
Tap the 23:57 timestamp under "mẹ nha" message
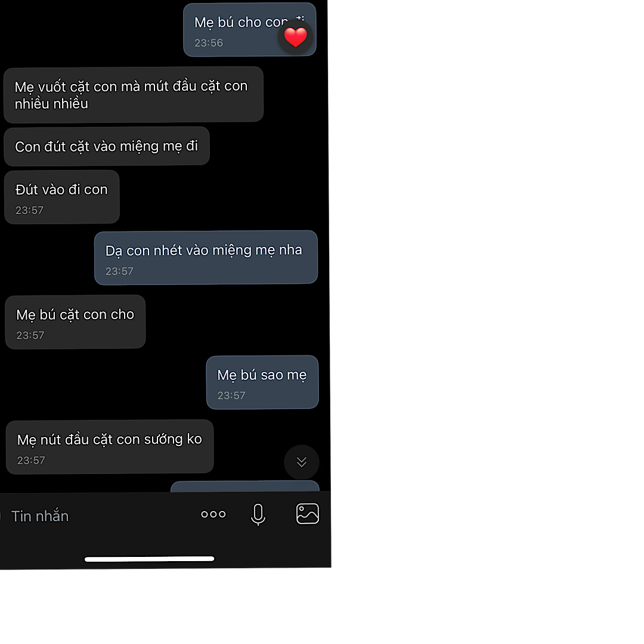119,271
